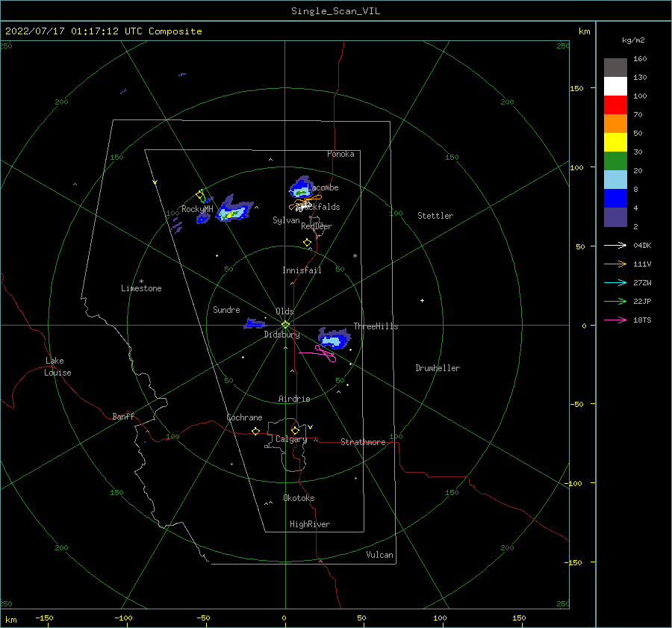Image resolution: width=672 pixels, height=628 pixels.
Task: Click the HighRiver city label
Action: (x=310, y=524)
